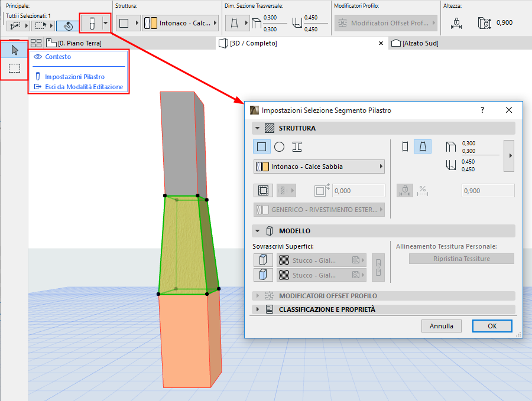Select the Arrow tool in the toolbox
The height and width of the screenshot is (401, 532).
coord(15,50)
